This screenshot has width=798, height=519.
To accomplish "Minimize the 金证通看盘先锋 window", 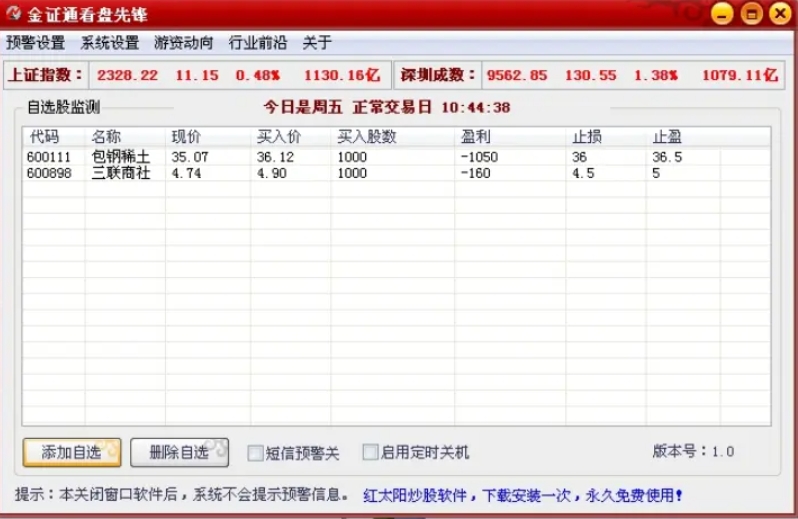I will click(722, 14).
